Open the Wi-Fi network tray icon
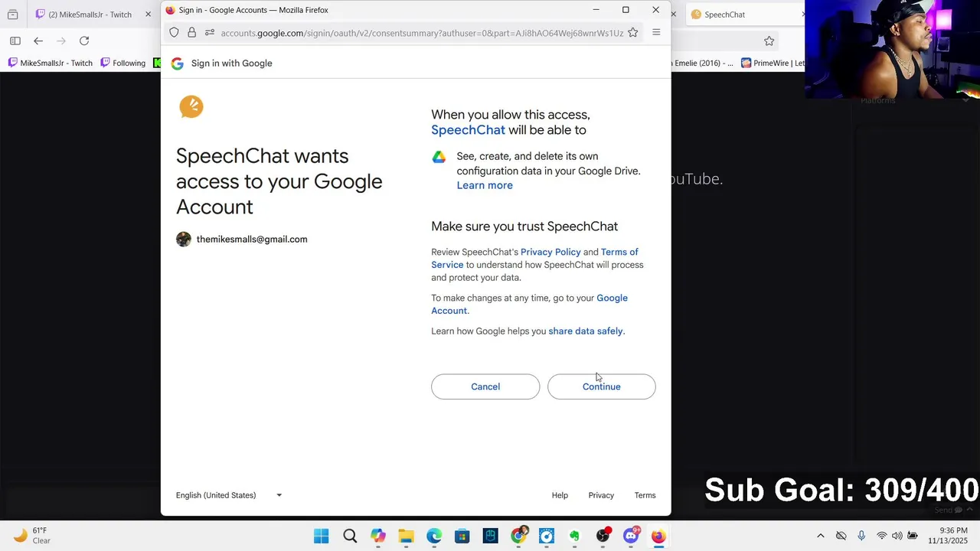The width and height of the screenshot is (980, 551). 882,536
